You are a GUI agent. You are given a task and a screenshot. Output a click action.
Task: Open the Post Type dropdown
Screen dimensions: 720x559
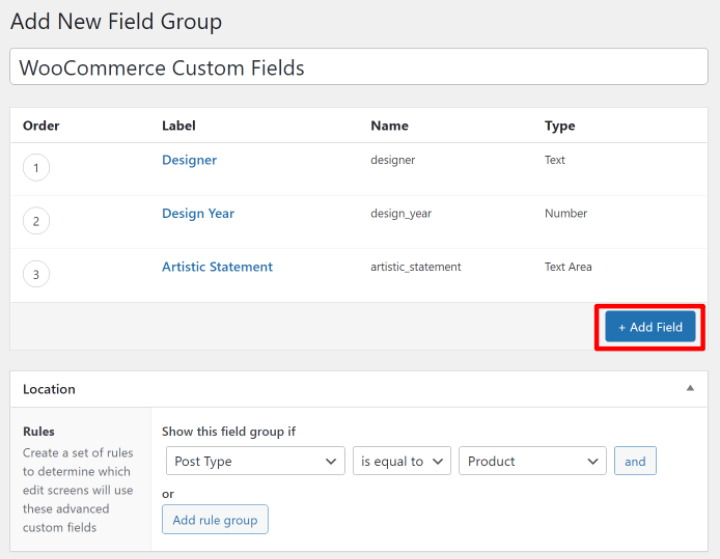[256, 461]
